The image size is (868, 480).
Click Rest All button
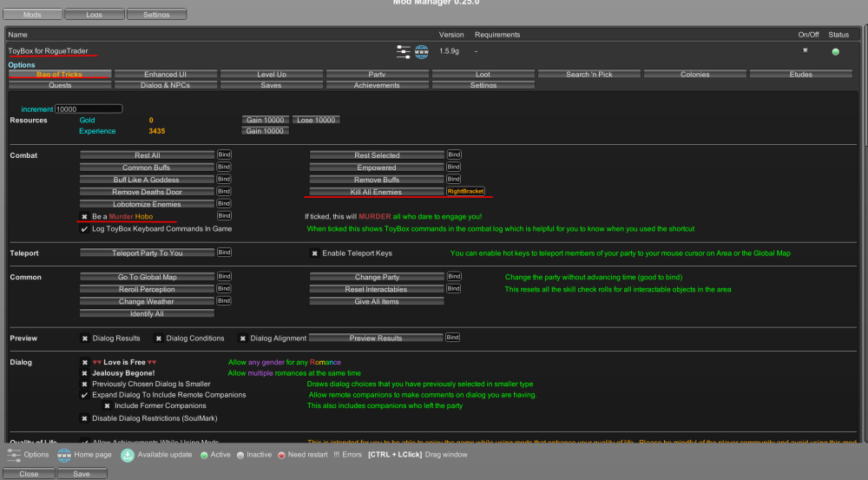point(148,155)
